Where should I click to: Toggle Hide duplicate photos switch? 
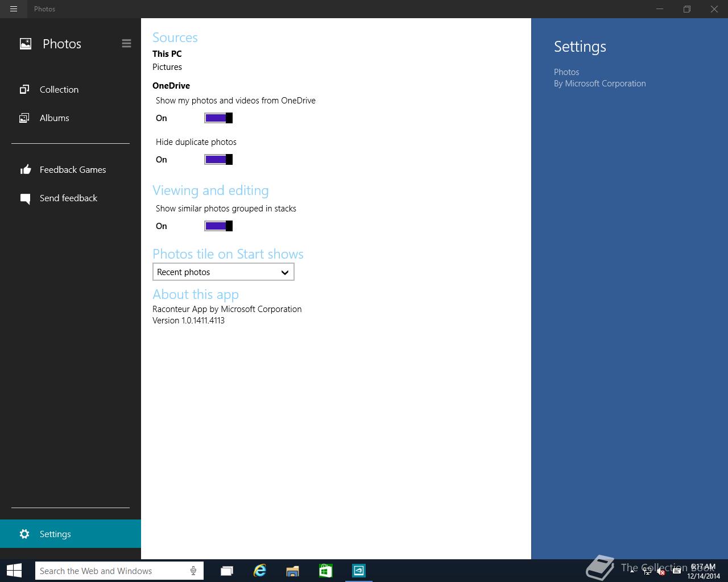pyautogui.click(x=218, y=159)
